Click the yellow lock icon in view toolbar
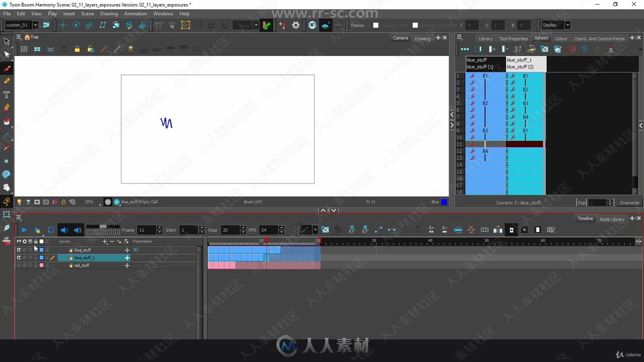 pyautogui.click(x=77, y=49)
